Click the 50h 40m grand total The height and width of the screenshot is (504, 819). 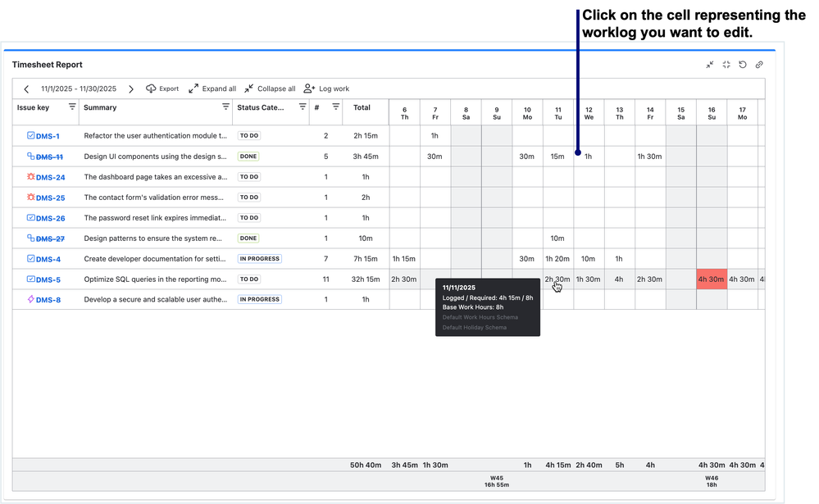[x=366, y=465]
